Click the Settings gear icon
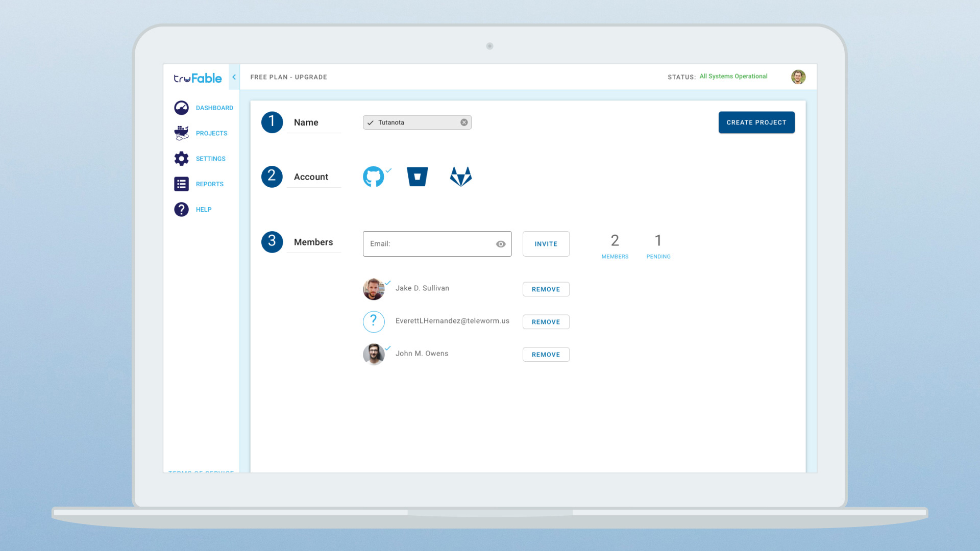 (181, 159)
